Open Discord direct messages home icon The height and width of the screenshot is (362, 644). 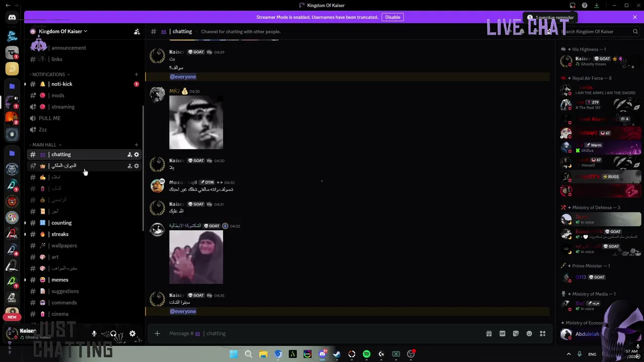coord(12,18)
